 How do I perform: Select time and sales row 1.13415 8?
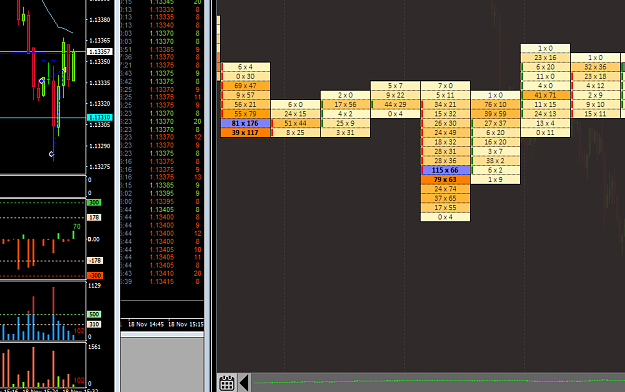162,282
